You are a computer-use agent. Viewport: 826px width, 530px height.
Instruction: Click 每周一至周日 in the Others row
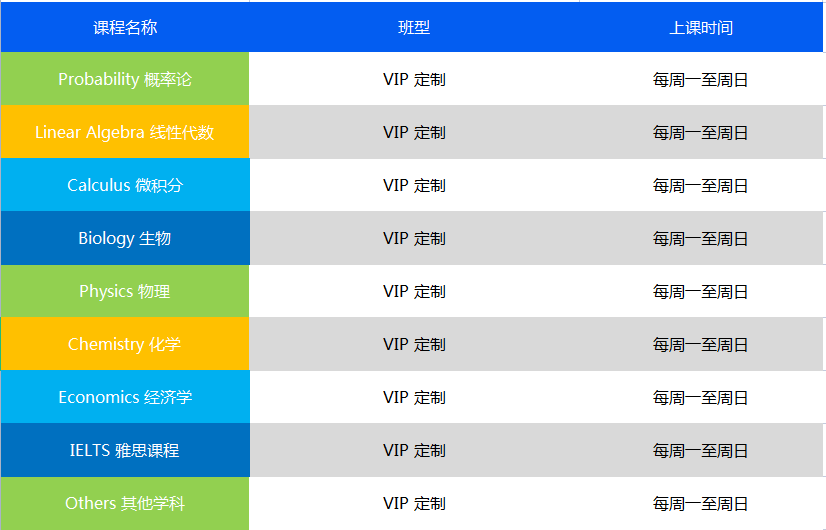(x=701, y=504)
